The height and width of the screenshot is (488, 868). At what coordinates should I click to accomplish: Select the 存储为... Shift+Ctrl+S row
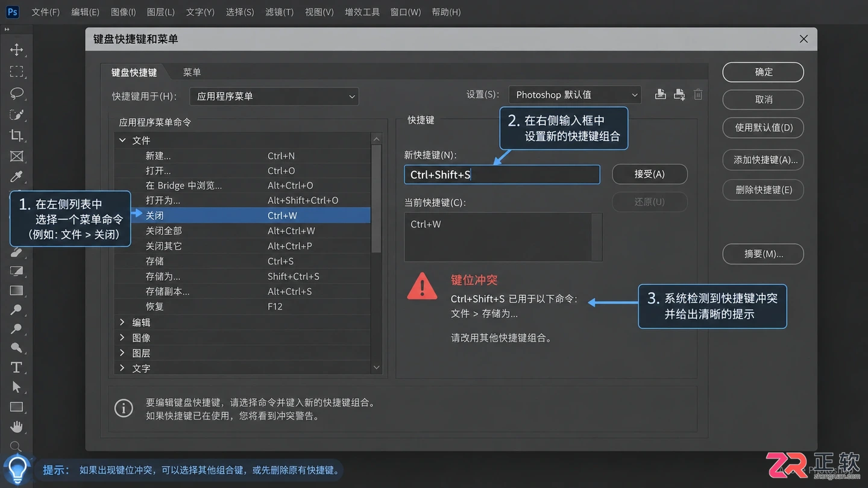pyautogui.click(x=243, y=277)
